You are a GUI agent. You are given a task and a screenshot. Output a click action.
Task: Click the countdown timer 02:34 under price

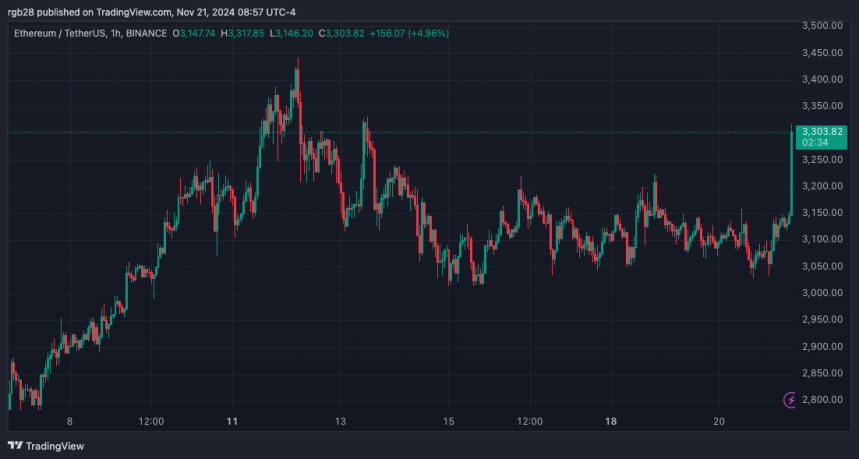pyautogui.click(x=811, y=143)
